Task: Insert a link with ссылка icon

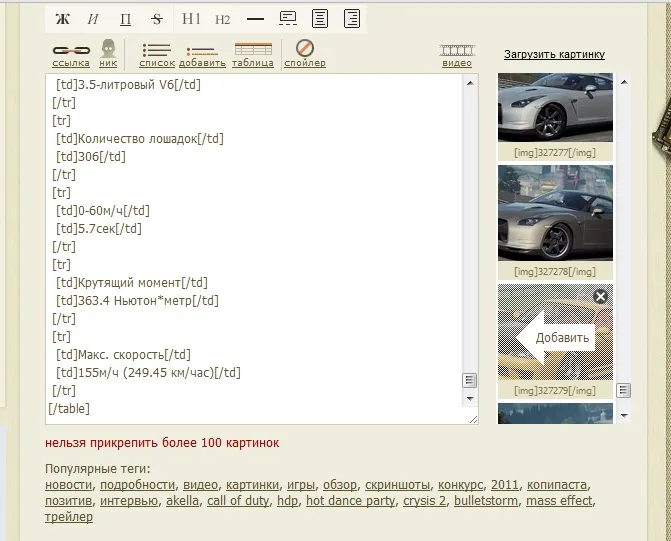Action: (x=71, y=55)
